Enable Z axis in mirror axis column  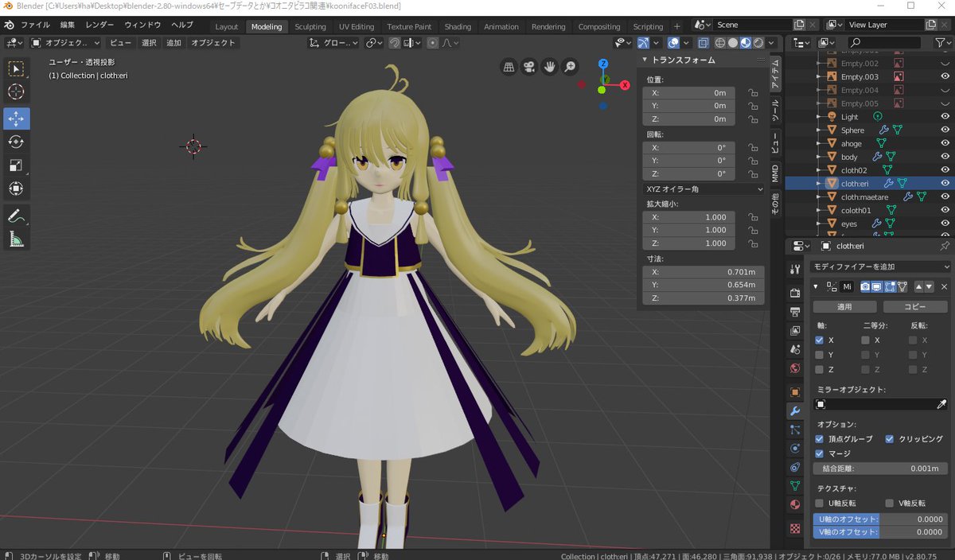[819, 370]
